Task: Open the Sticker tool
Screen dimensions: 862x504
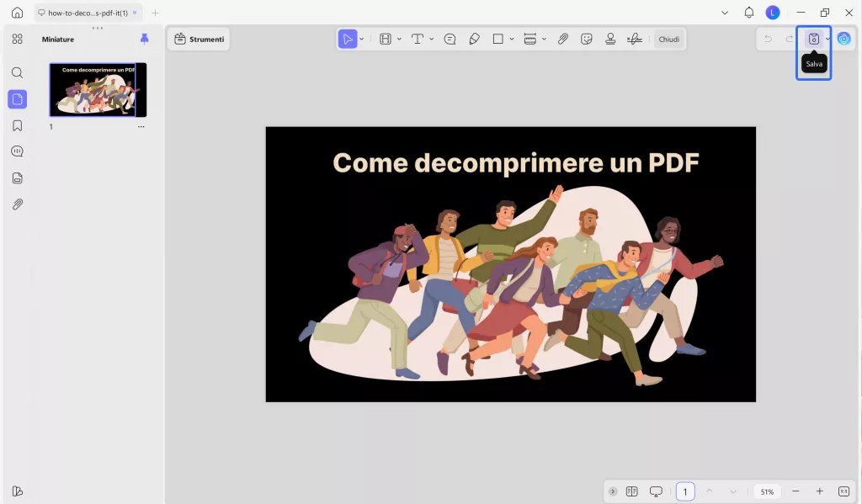Action: 587,39
